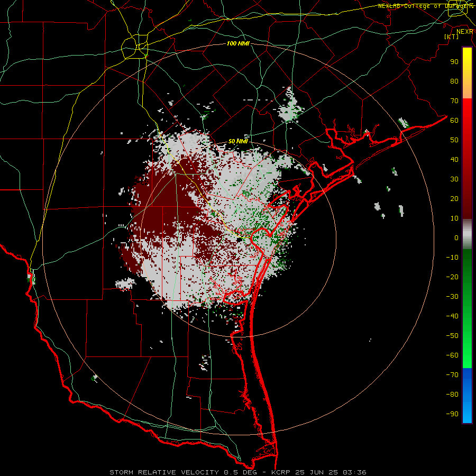Image resolution: width=476 pixels, height=476 pixels.
Task: Pick the gray zero-velocity color bar segment
Action: coord(467,234)
